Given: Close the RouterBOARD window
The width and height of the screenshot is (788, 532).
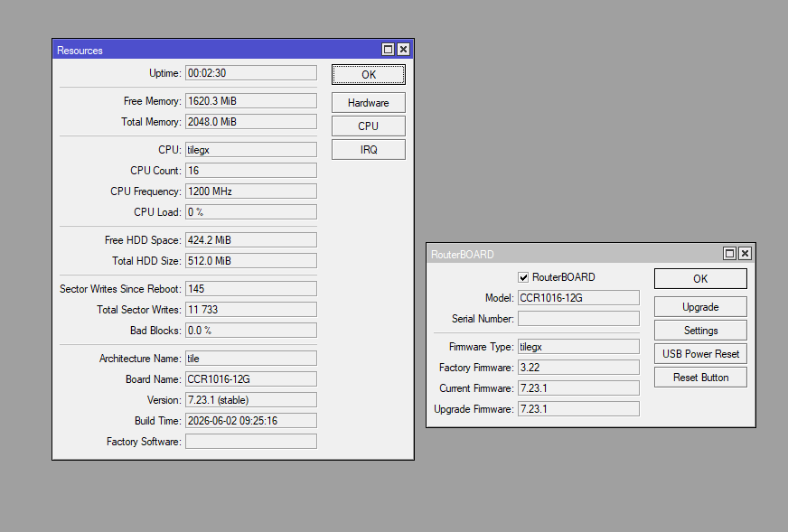Looking at the screenshot, I should tap(746, 254).
